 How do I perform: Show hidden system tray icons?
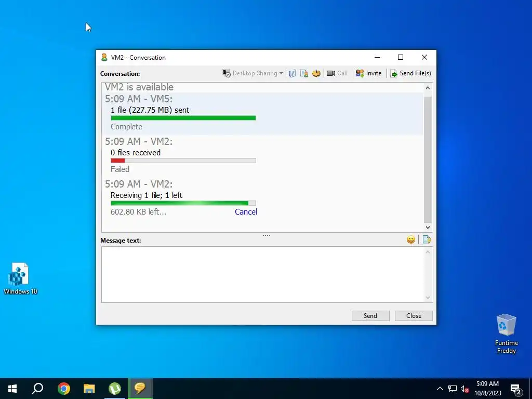pos(440,389)
